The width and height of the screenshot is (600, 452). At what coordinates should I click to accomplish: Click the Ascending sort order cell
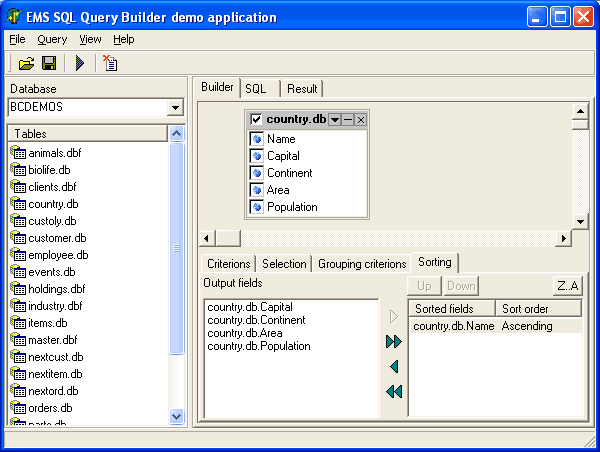pyautogui.click(x=527, y=326)
